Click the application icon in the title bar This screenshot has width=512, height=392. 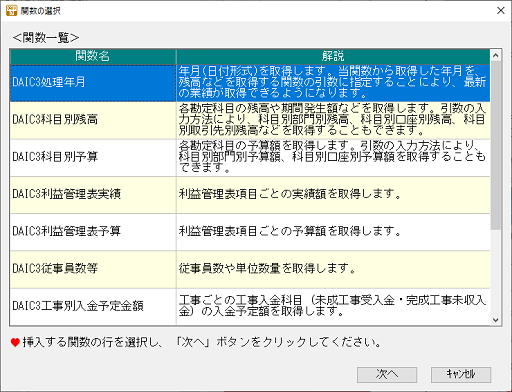(11, 11)
